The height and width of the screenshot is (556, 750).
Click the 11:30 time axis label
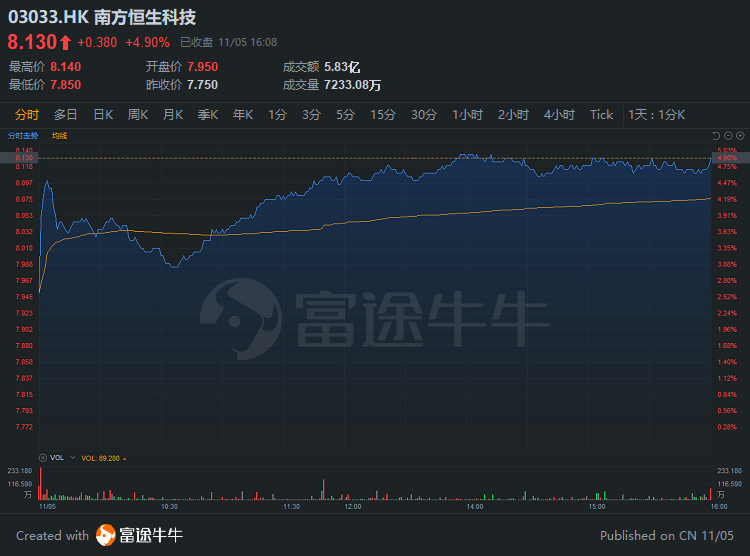[292, 506]
